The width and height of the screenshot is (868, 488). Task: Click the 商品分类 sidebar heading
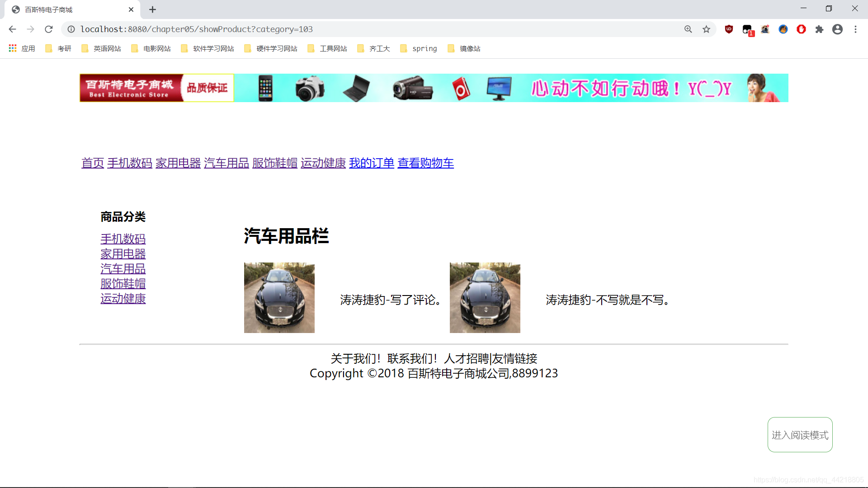tap(123, 217)
